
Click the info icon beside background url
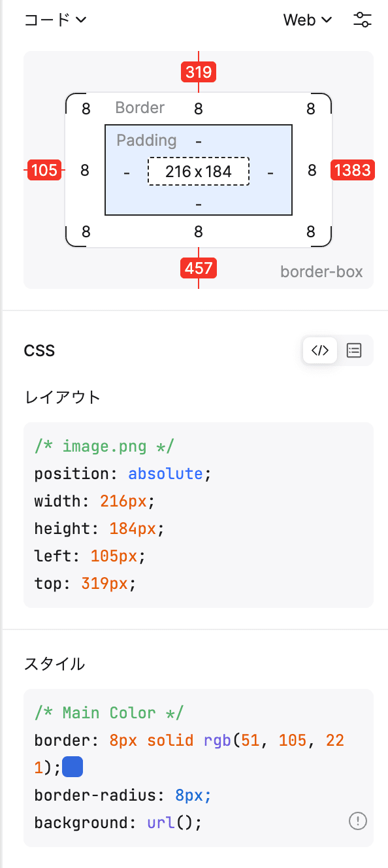[x=357, y=822]
